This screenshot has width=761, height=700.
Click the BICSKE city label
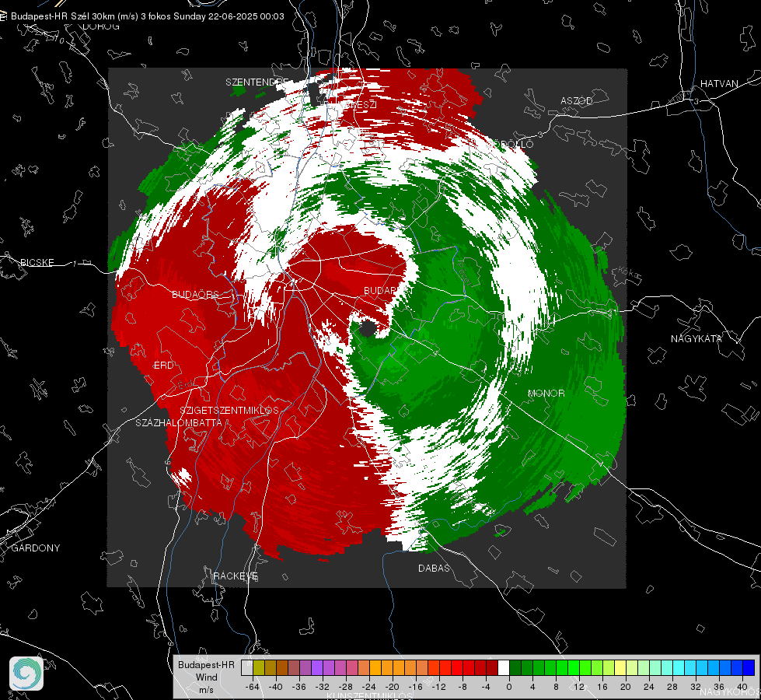pyautogui.click(x=37, y=262)
